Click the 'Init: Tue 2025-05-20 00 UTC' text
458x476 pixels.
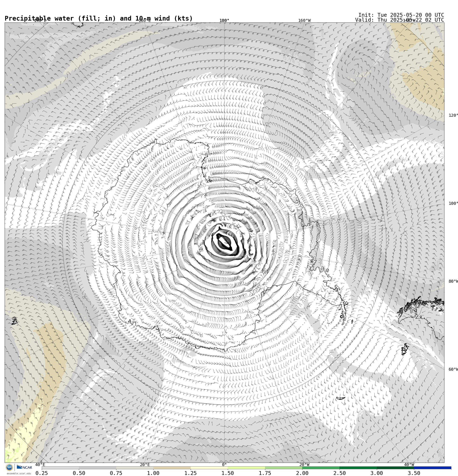point(401,15)
